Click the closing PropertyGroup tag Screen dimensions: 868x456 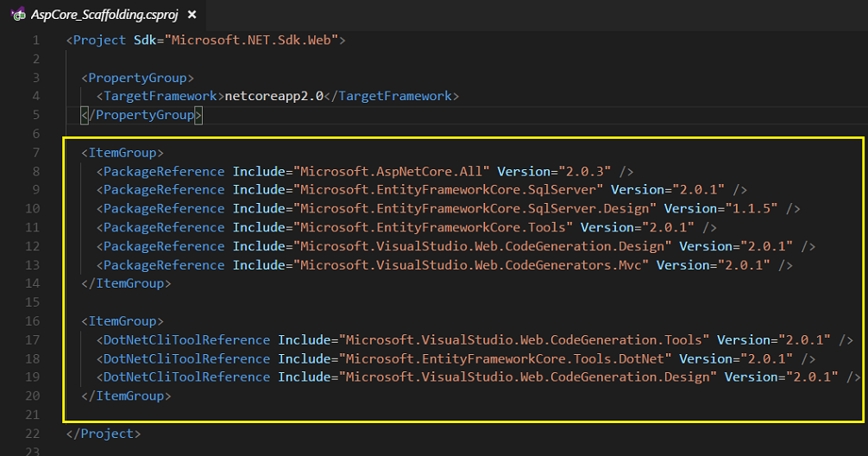coord(142,115)
